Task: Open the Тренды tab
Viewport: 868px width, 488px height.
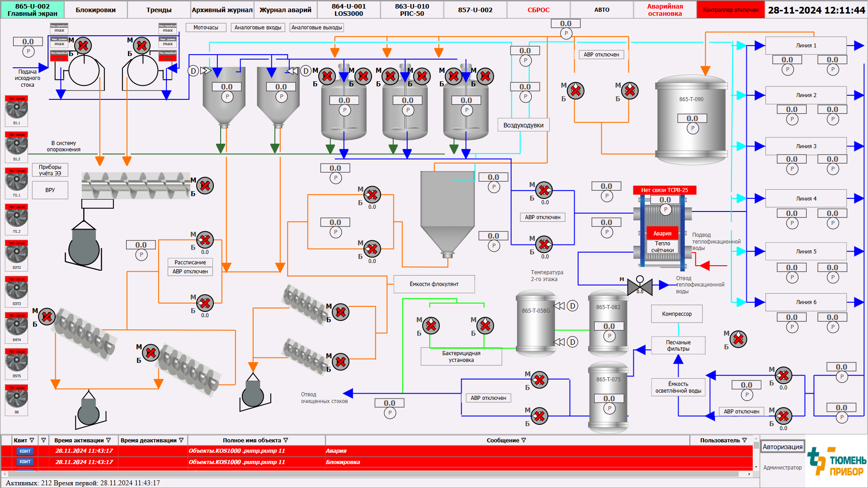Action: pos(159,9)
